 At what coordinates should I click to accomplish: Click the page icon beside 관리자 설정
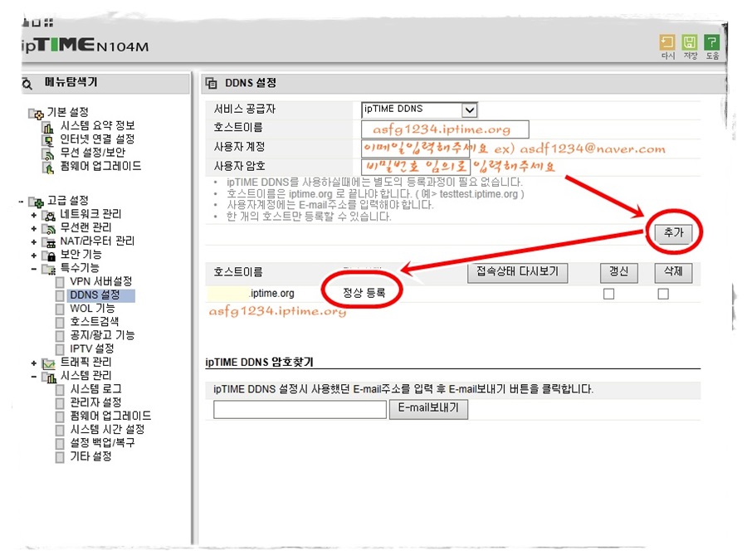click(60, 403)
